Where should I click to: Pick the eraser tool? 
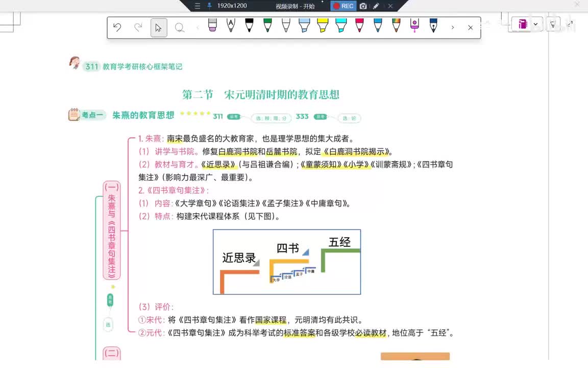pos(212,25)
